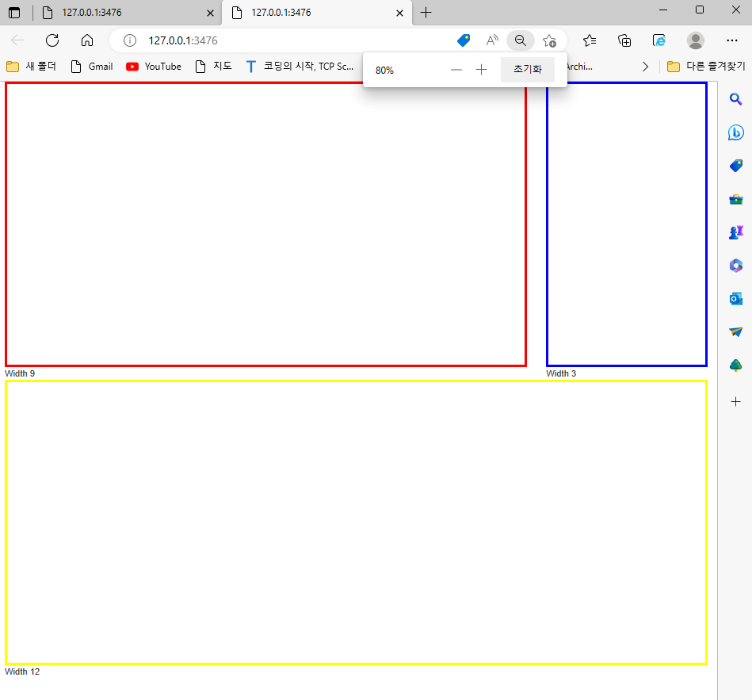Start Read aloud from address bar
752x700 pixels.
tap(492, 40)
